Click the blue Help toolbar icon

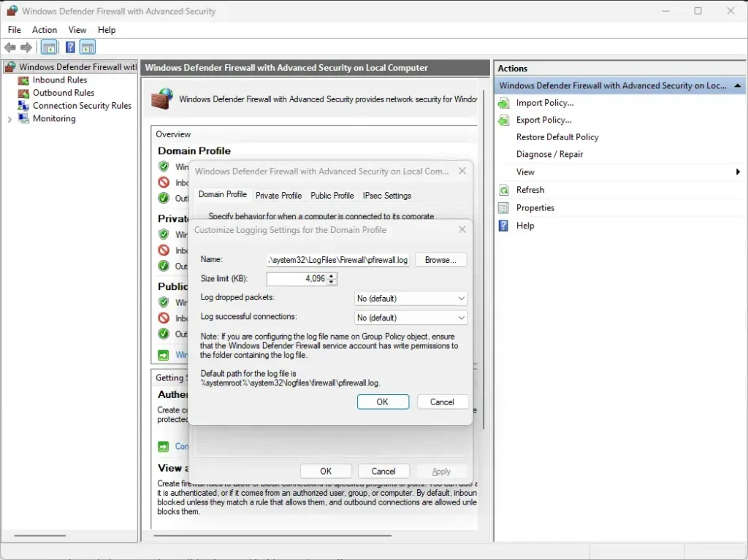click(70, 47)
